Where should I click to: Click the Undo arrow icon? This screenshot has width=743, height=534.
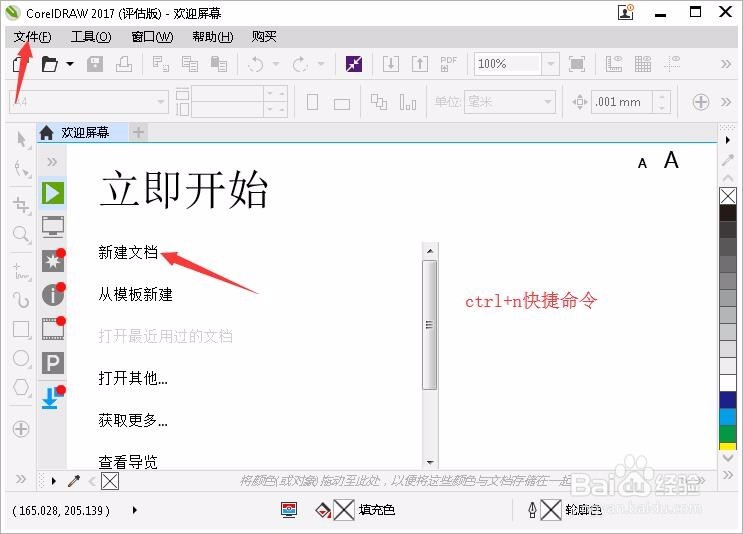click(256, 63)
